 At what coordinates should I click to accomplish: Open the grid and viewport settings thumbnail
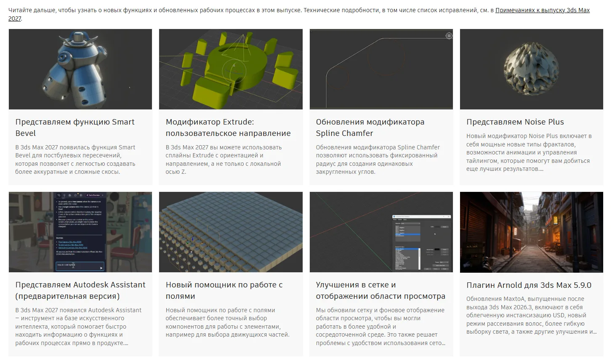coord(381,232)
